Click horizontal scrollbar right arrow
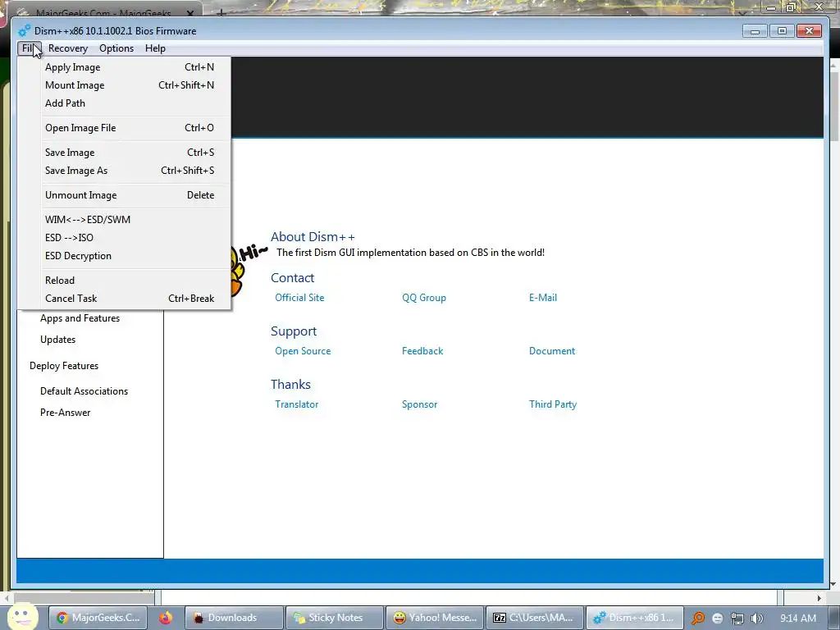 (819, 598)
